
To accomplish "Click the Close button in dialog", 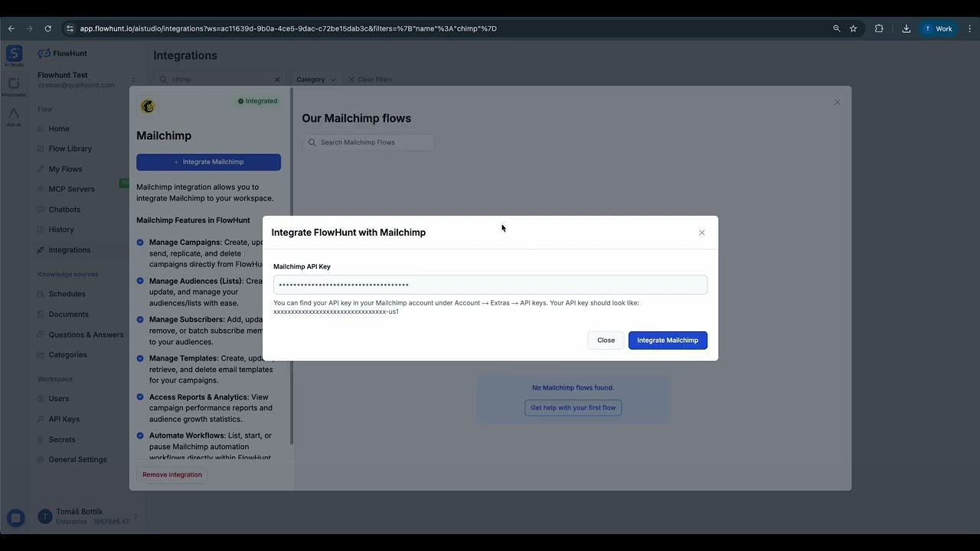I will (x=606, y=340).
